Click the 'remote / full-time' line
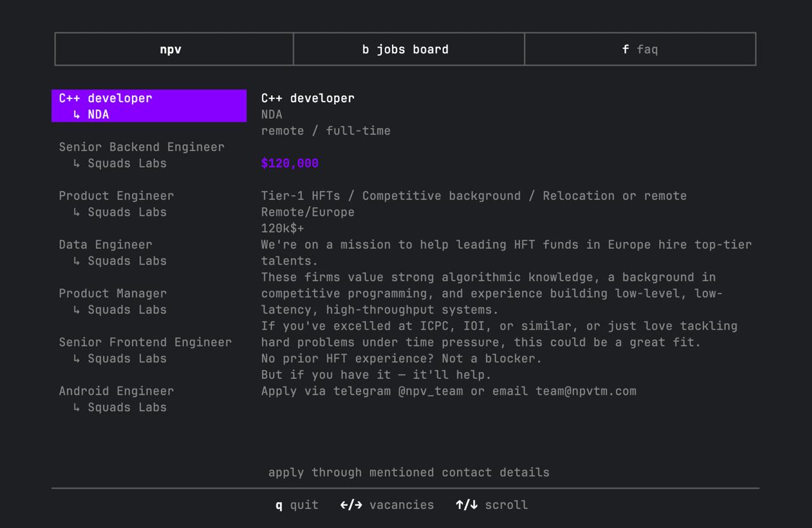812x528 pixels. click(x=326, y=131)
